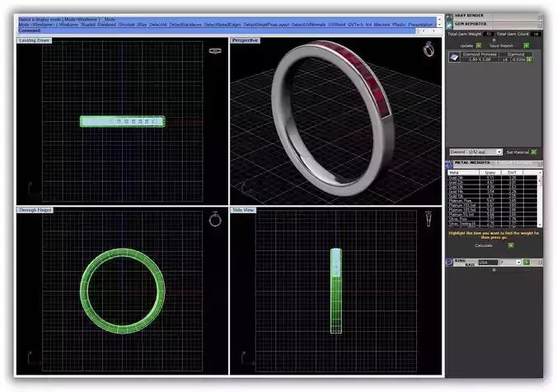Click the metal weights table scrollbar up arrow
The height and width of the screenshot is (392, 557).
coord(540,173)
